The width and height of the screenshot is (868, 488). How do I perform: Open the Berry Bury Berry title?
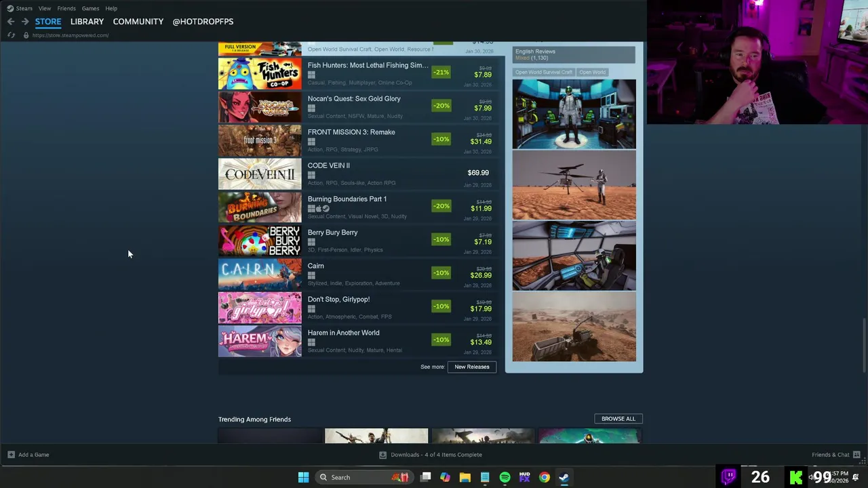pyautogui.click(x=332, y=232)
